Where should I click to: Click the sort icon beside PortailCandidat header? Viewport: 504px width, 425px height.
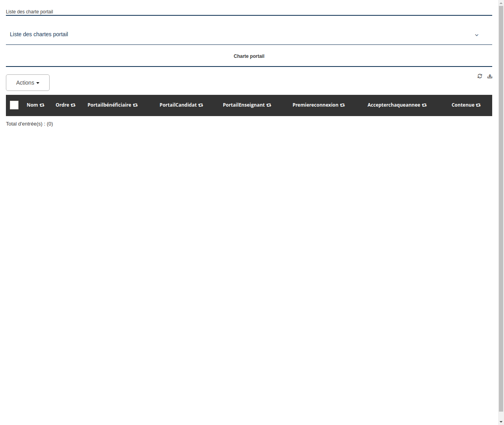pos(201,105)
